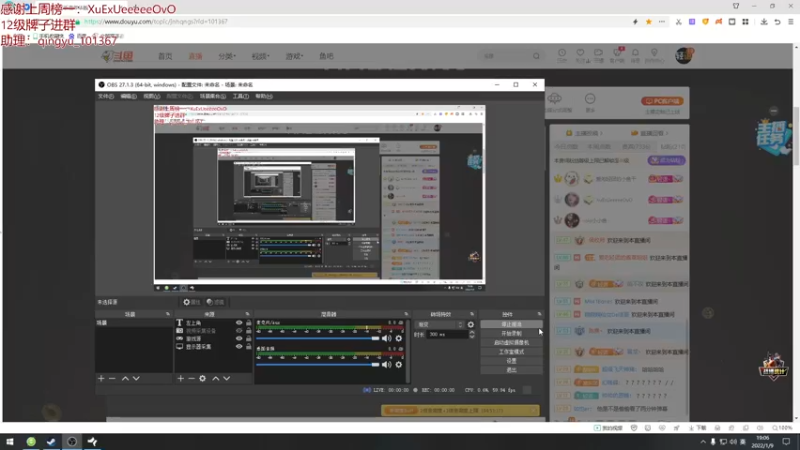Screen dimensions: 800x450
Task: Adjust the desktop audio volume slider
Action: (x=318, y=364)
